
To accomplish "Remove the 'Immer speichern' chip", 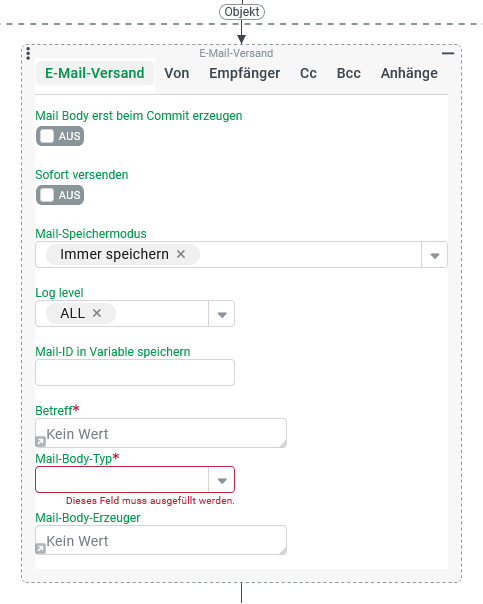I will coord(181,254).
